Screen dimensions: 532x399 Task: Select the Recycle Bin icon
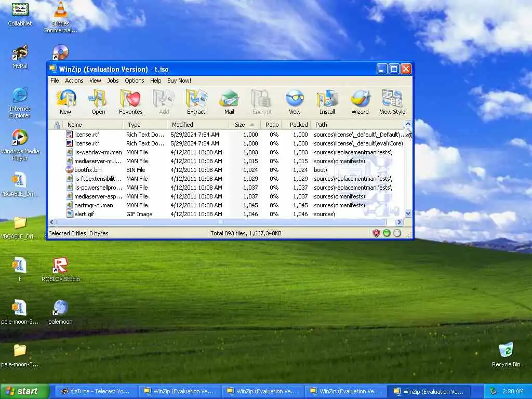tap(506, 355)
